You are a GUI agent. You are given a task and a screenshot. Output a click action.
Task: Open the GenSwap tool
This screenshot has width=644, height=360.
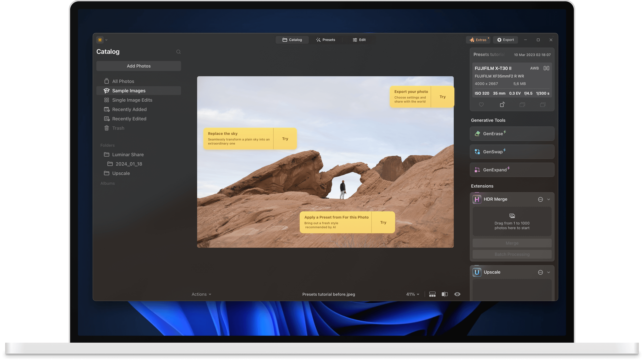click(x=512, y=152)
